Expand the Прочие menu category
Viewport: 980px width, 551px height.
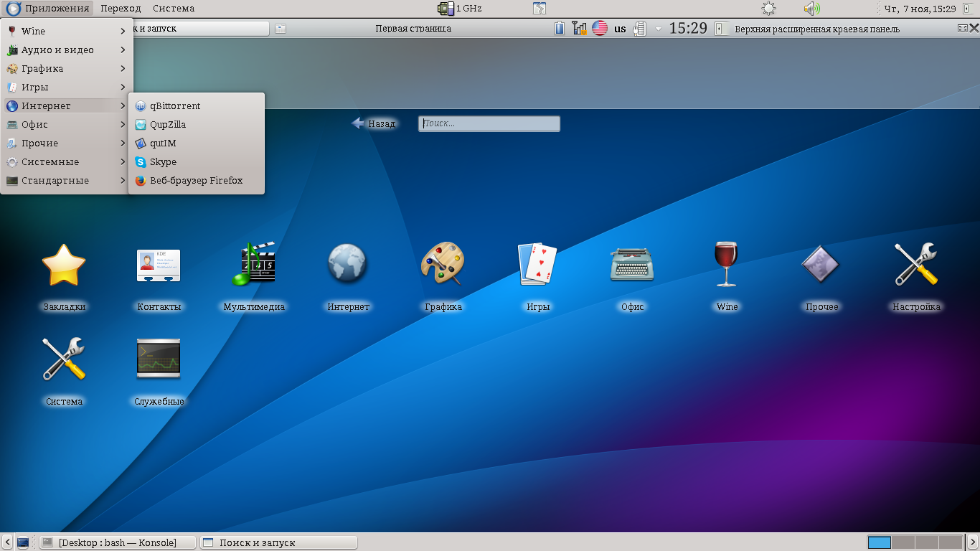pos(65,143)
